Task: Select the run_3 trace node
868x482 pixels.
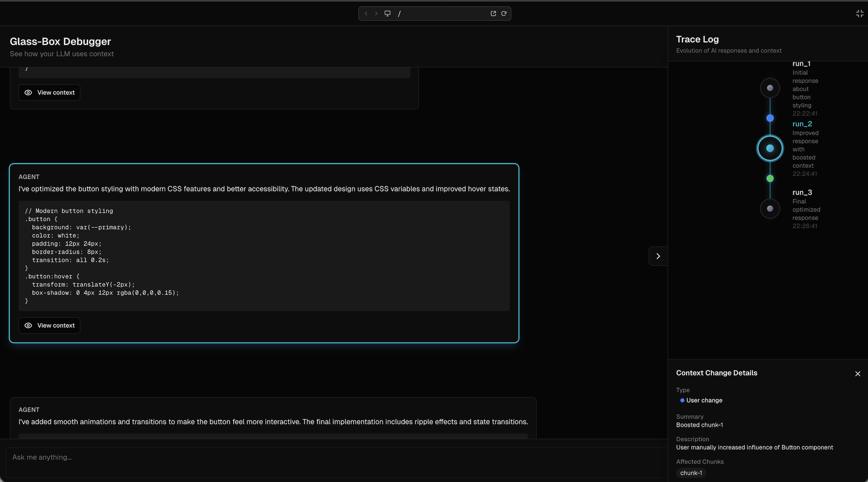Action: coord(770,208)
